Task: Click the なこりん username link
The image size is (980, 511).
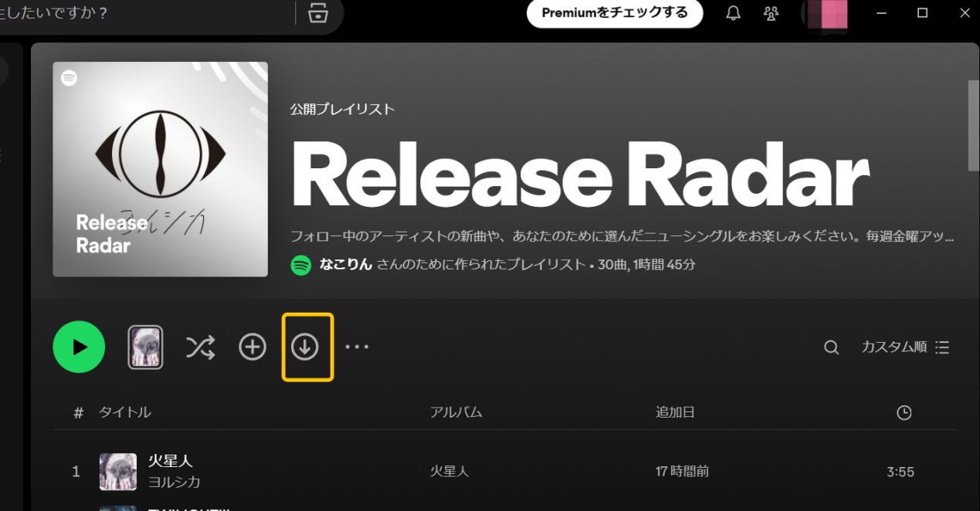Action: [x=346, y=265]
